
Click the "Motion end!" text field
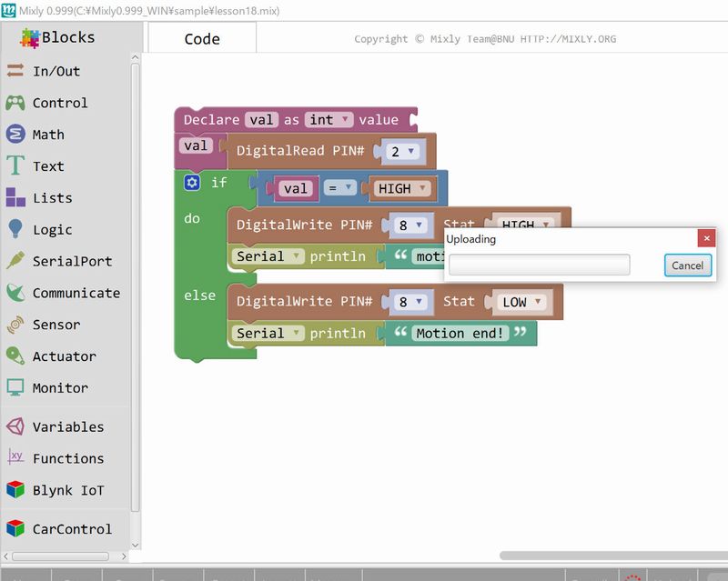tap(460, 334)
